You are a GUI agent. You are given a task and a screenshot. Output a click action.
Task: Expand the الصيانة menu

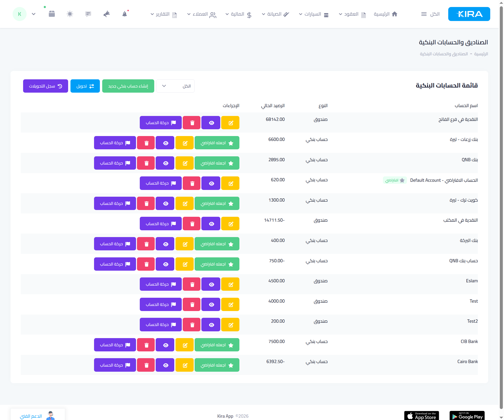(275, 14)
